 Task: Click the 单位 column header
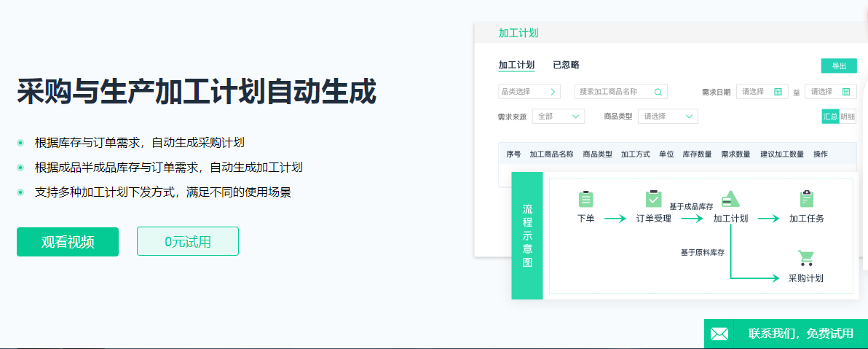tap(666, 154)
